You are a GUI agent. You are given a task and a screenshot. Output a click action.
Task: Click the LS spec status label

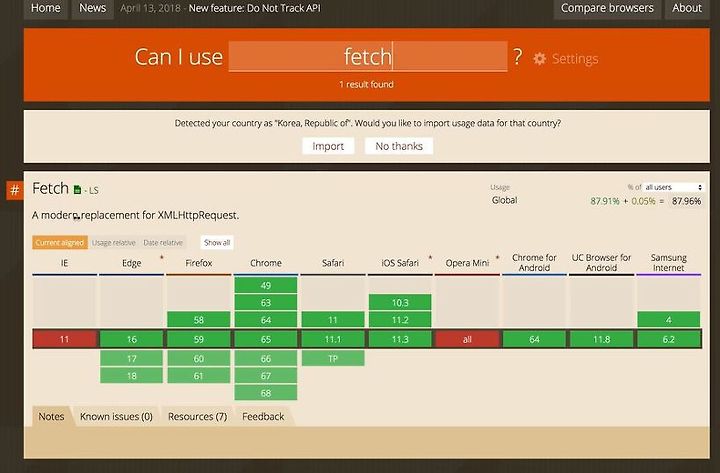(x=94, y=191)
